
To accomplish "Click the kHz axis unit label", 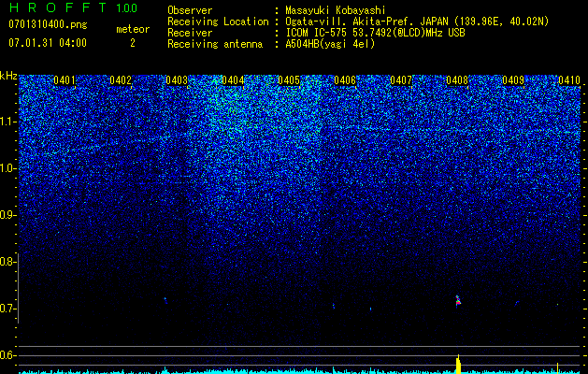I will [x=8, y=76].
